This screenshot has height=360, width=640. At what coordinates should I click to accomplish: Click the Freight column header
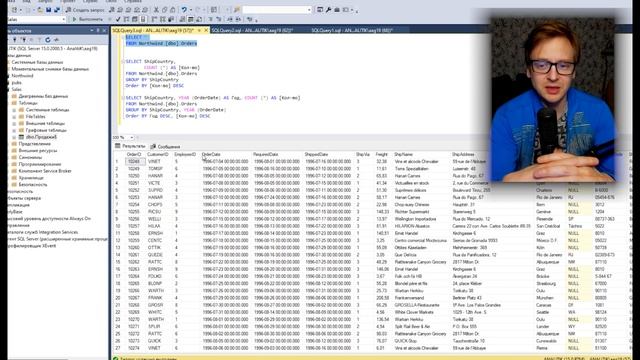(x=382, y=155)
